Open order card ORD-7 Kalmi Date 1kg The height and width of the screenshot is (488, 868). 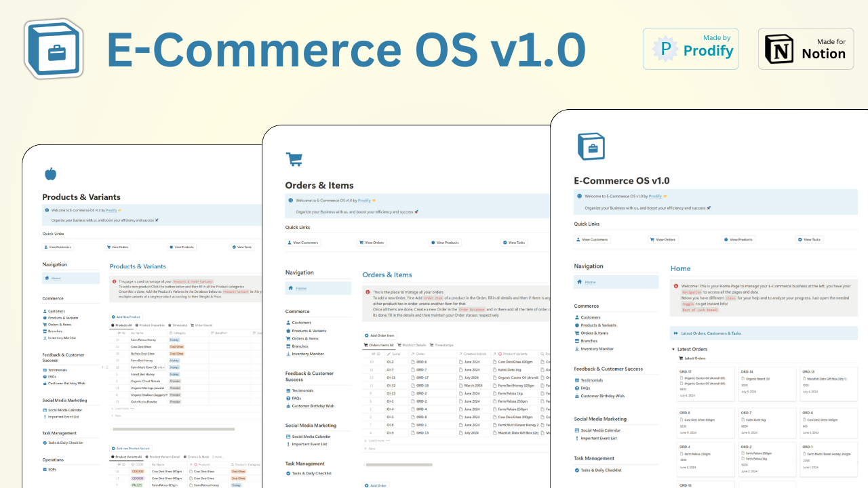(x=766, y=424)
